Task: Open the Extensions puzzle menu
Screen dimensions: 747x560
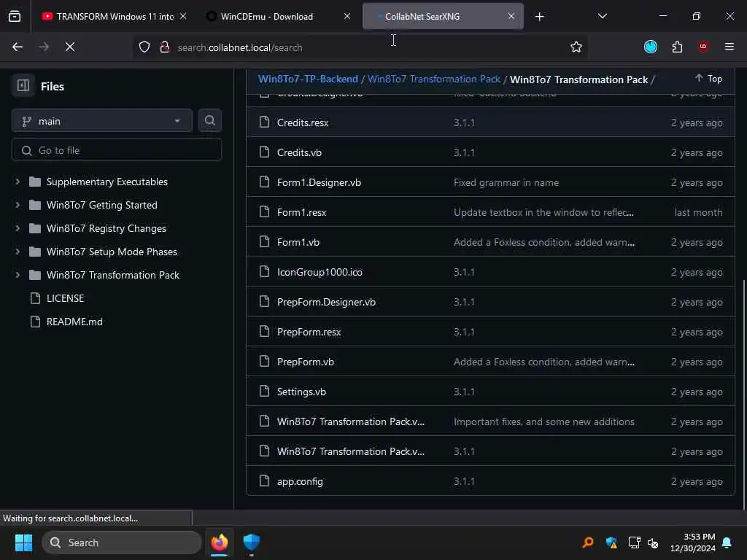Action: click(677, 47)
